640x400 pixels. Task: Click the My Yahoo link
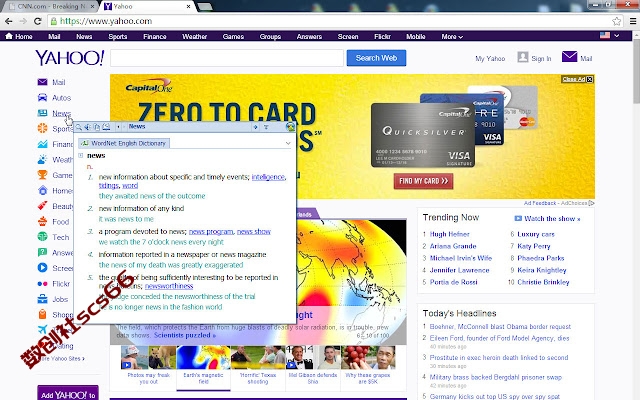coord(490,59)
